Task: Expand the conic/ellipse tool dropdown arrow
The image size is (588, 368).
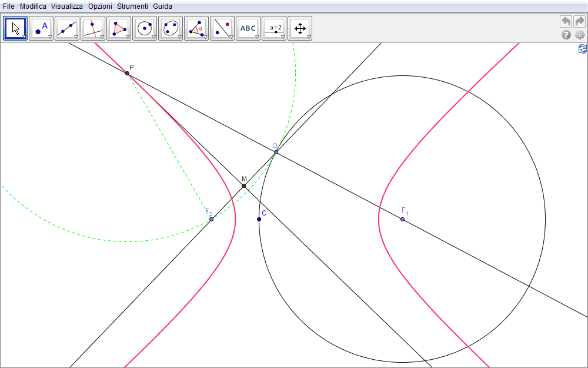Action: 179,37
